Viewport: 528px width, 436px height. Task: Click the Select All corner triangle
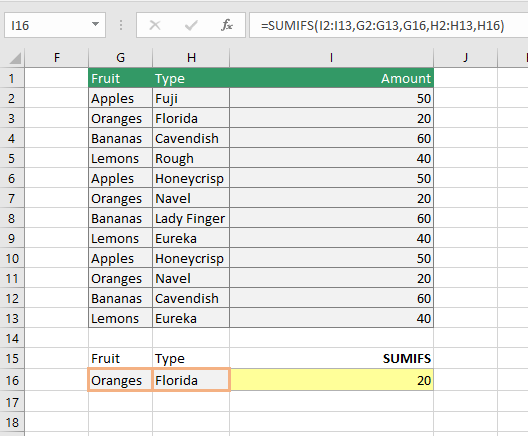[15, 58]
